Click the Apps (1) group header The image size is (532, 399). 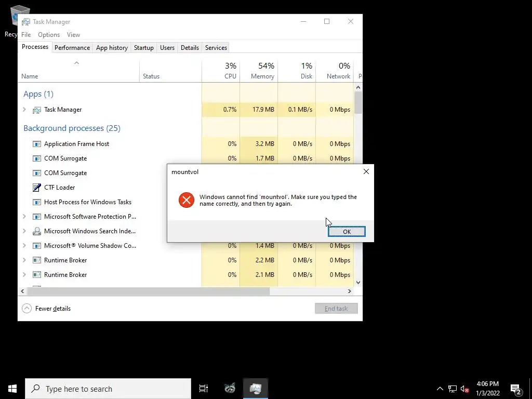[38, 94]
